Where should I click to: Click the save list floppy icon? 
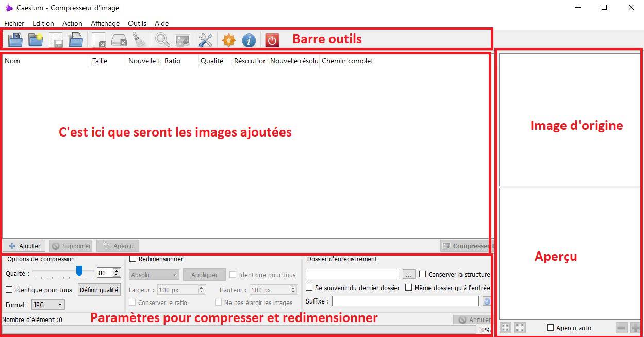tap(55, 40)
